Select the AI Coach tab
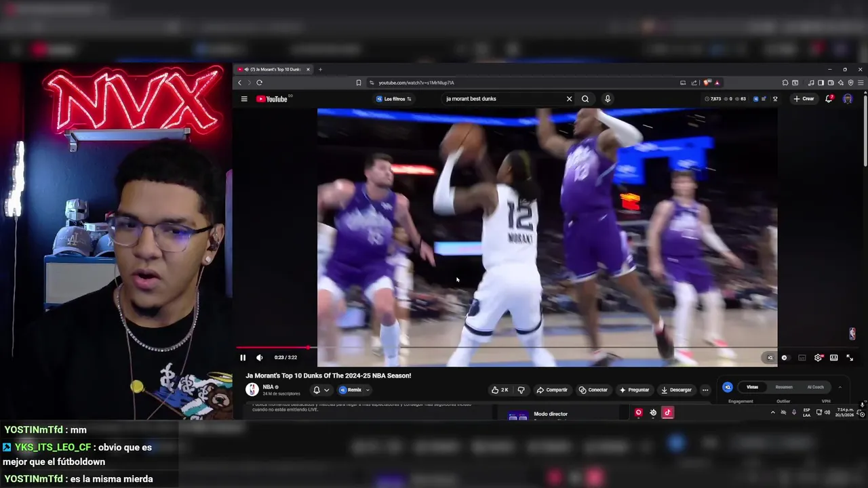The image size is (868, 488). point(815,387)
